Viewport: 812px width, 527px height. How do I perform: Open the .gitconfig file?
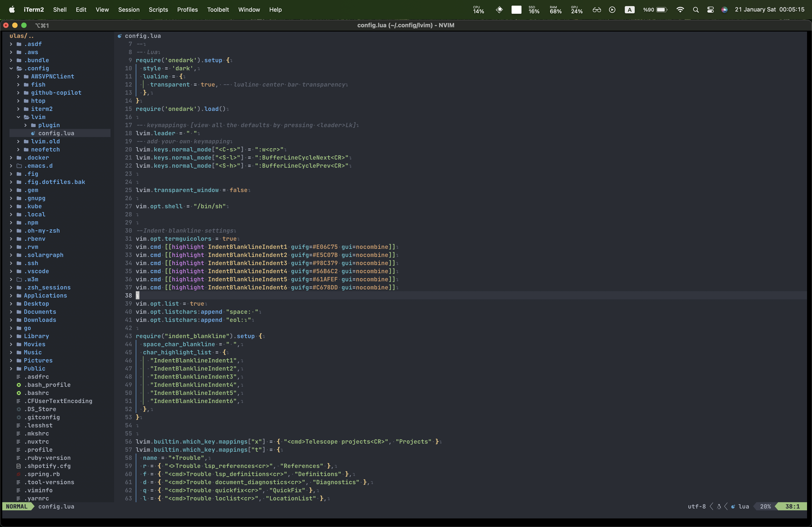tap(42, 417)
